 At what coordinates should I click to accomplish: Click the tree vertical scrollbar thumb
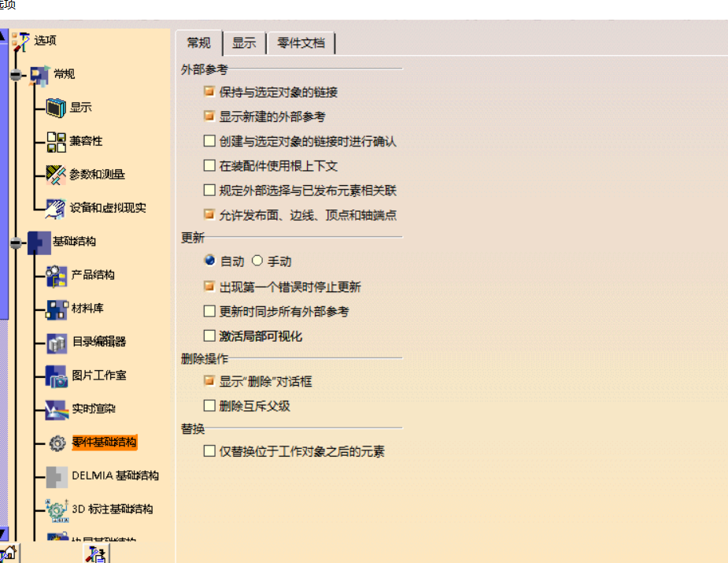4,181
